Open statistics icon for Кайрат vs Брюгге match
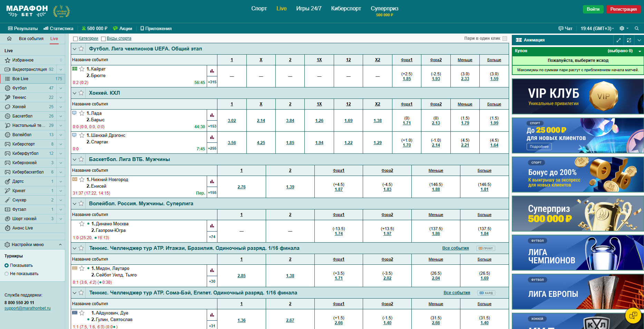This screenshot has height=329, width=644. (x=212, y=71)
